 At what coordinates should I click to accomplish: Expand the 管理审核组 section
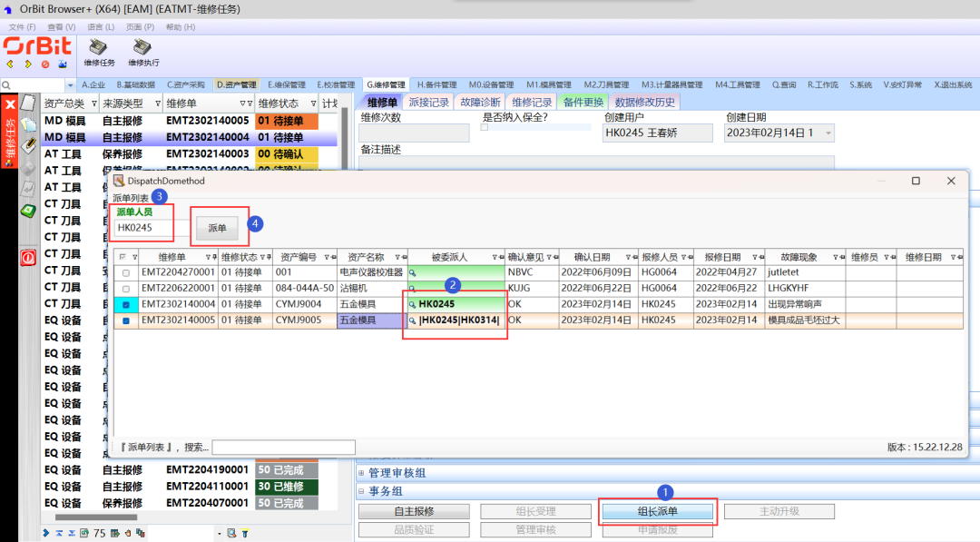361,473
